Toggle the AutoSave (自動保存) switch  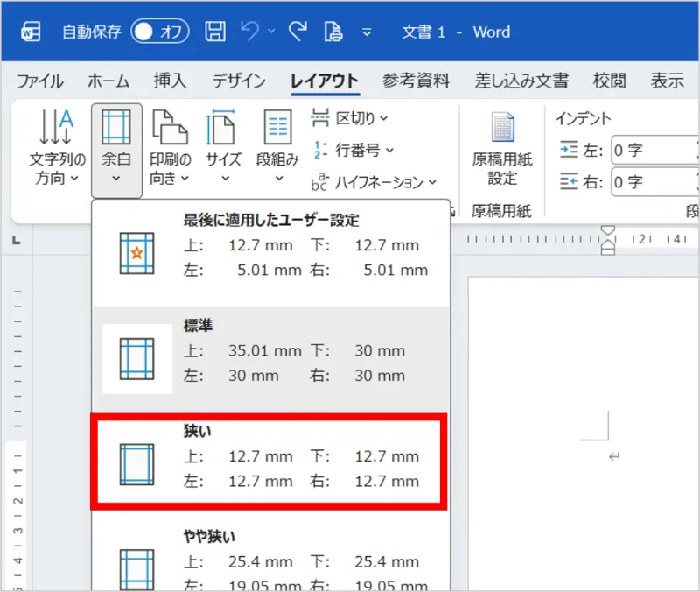click(160, 32)
